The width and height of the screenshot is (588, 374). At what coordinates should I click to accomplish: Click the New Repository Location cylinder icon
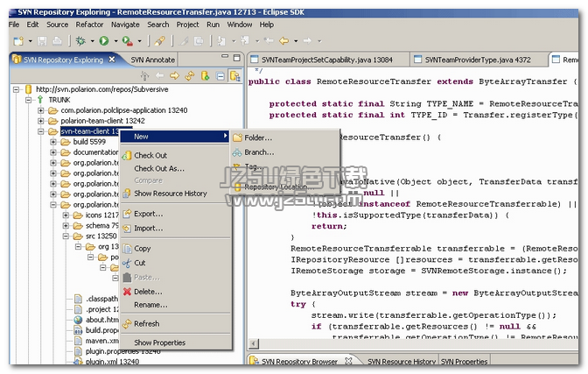pyautogui.click(x=205, y=76)
